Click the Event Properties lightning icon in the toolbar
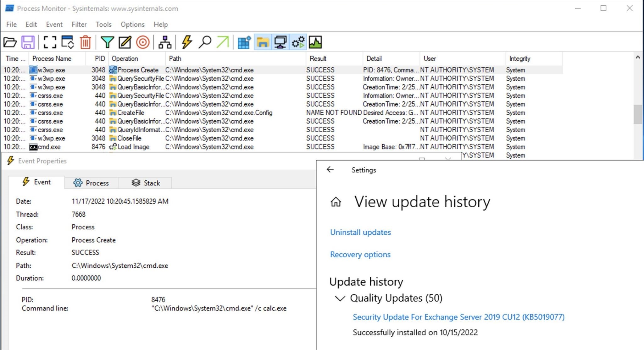Screen dimensions: 644x350 (187, 42)
